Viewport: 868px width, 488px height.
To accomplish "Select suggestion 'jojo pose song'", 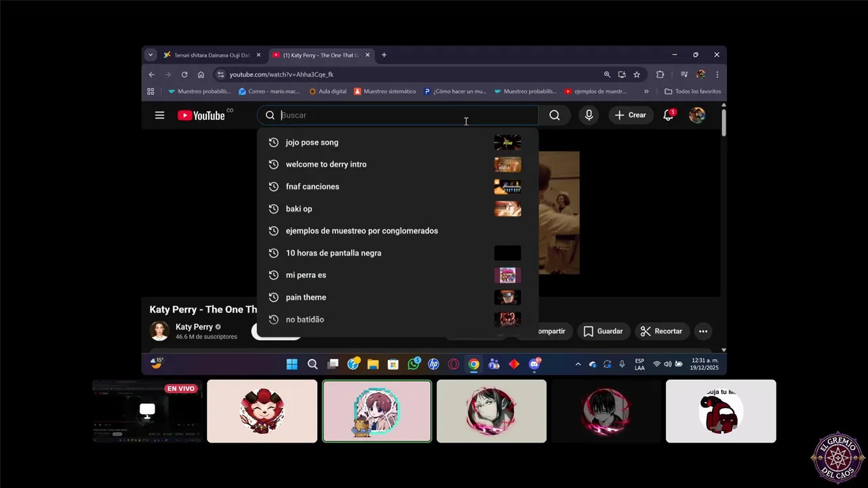I will (397, 142).
